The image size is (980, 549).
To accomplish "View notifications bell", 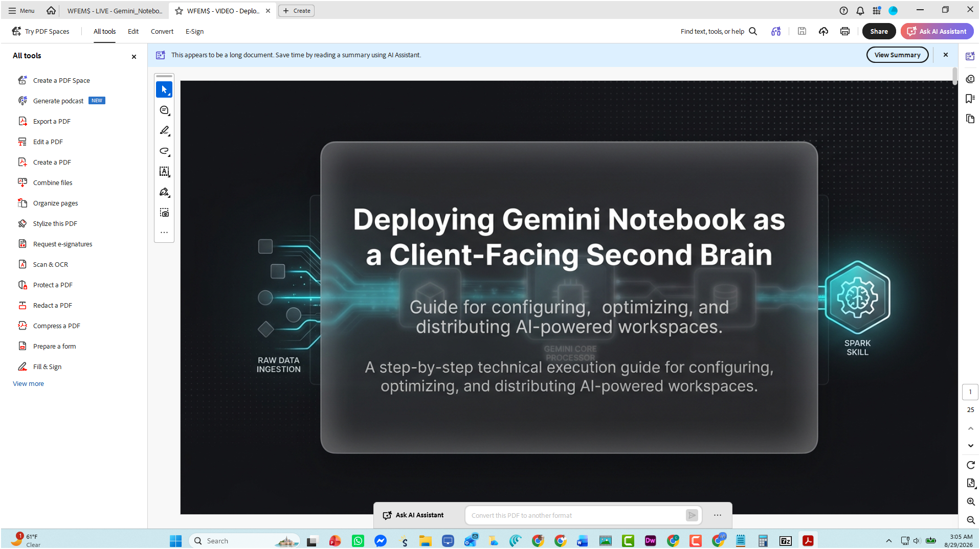I will pos(860,11).
